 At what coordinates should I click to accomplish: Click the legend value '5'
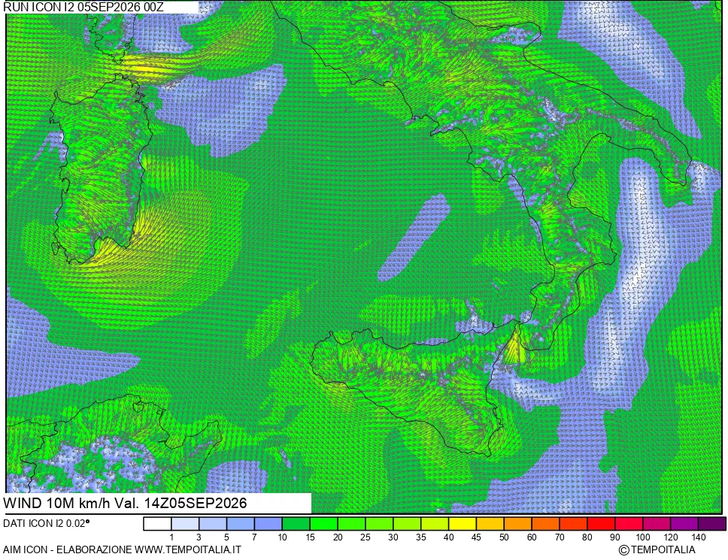tap(226, 537)
